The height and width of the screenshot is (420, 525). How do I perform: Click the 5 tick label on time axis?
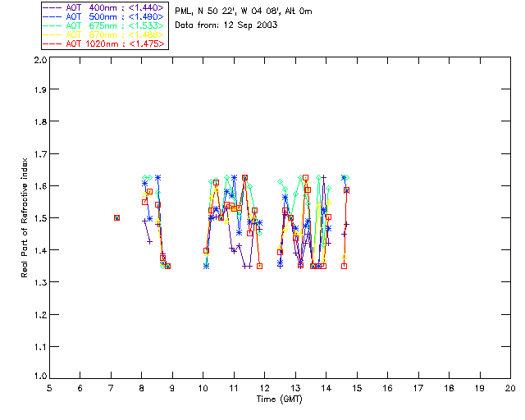tap(49, 388)
